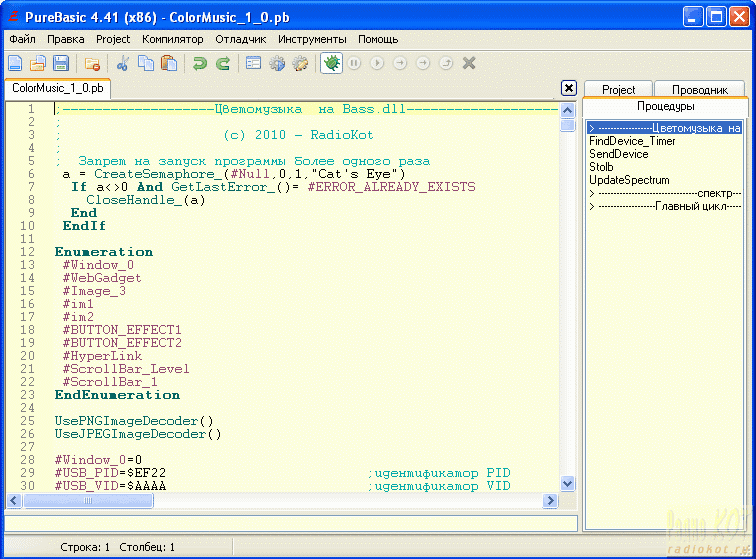Click the vertical scrollbar down arrow

point(568,483)
